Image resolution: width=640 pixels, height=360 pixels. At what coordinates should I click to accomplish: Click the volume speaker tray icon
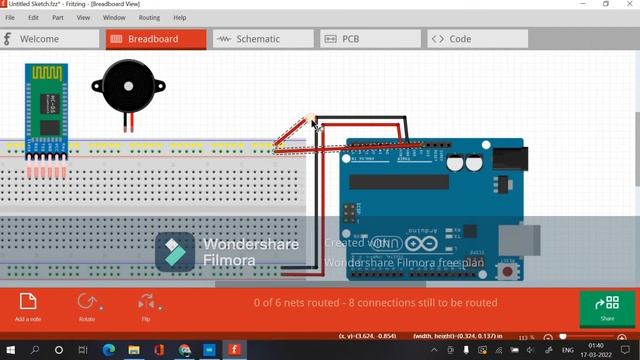(530, 350)
